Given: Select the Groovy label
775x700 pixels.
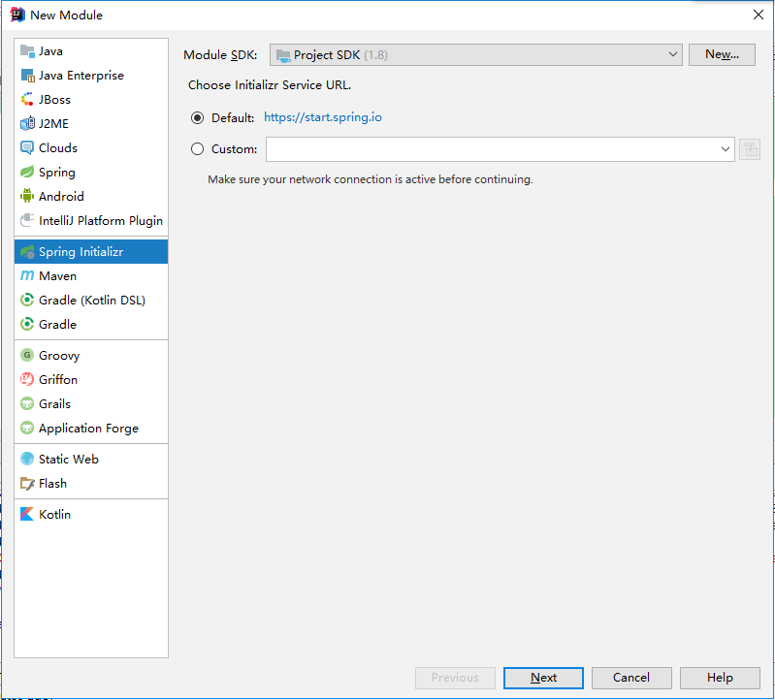Looking at the screenshot, I should click(x=59, y=356).
